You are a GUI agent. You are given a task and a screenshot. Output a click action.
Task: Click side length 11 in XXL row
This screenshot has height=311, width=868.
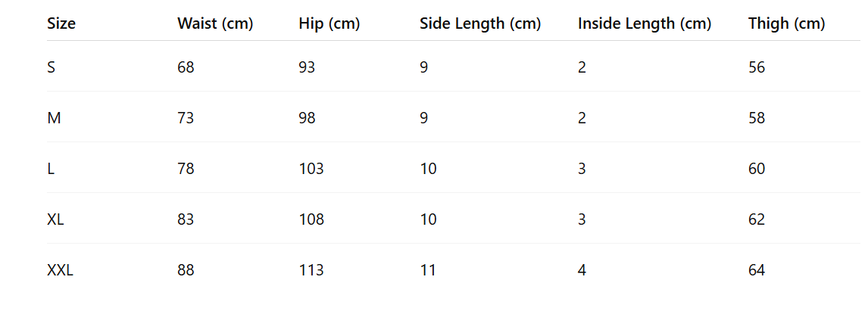pos(428,270)
